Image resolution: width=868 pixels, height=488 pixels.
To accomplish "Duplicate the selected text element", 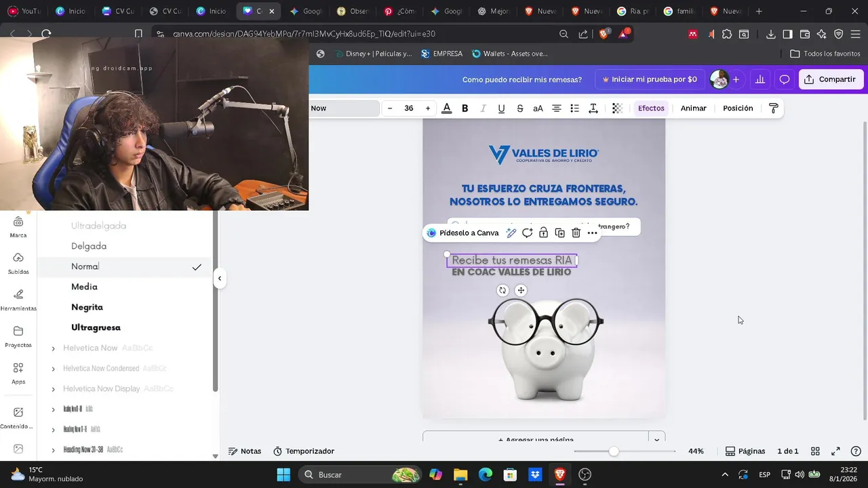I will coord(559,232).
